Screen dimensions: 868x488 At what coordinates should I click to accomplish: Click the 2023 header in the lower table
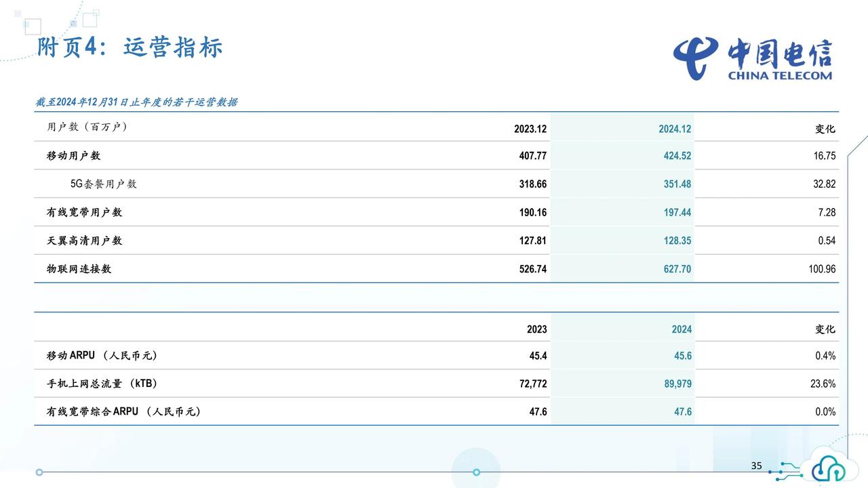tap(537, 329)
